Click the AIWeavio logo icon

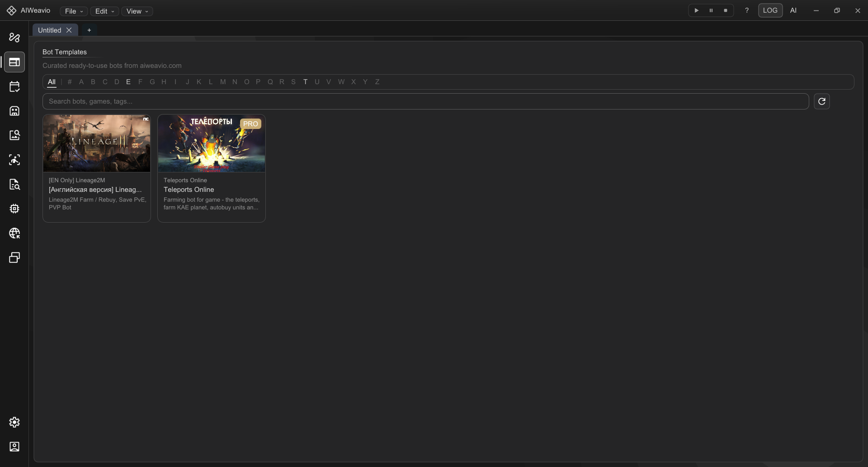pyautogui.click(x=12, y=10)
